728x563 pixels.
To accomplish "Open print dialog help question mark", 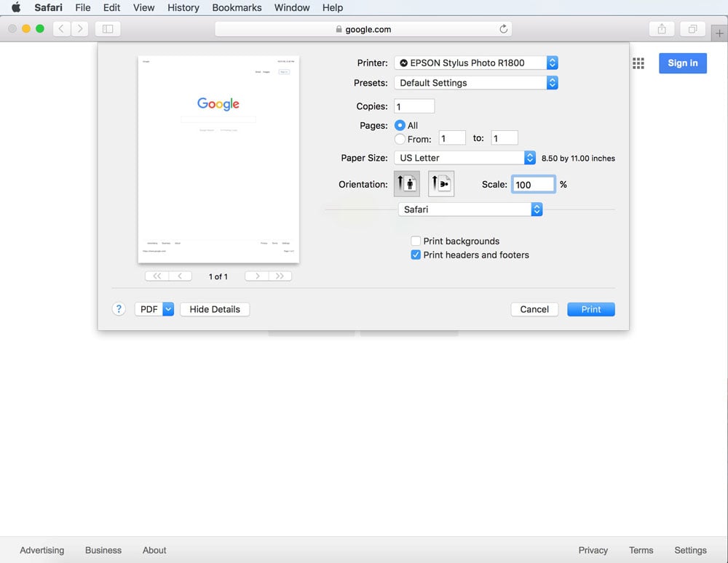I will point(119,309).
